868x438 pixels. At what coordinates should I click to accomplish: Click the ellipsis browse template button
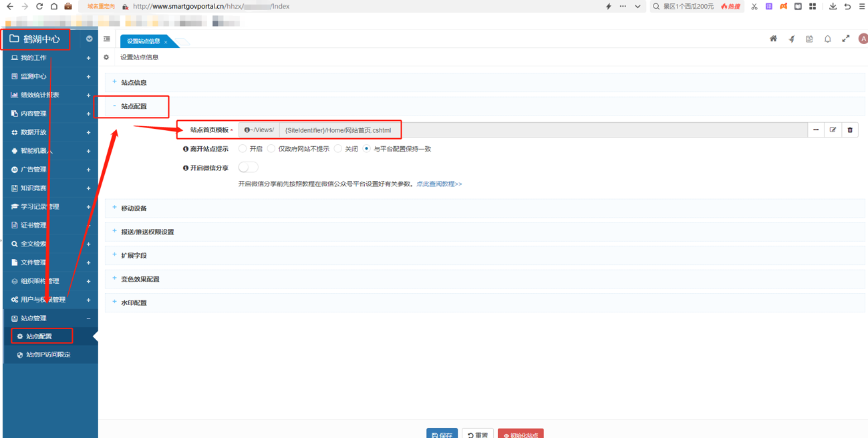pos(816,130)
